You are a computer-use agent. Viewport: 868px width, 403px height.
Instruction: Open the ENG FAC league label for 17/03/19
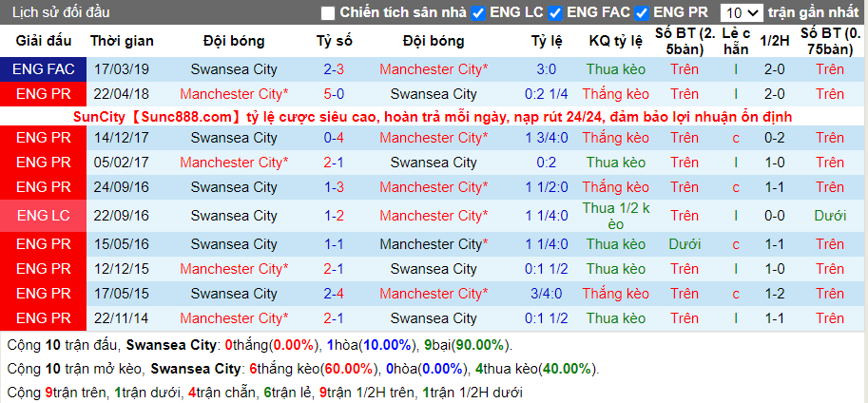click(x=43, y=69)
